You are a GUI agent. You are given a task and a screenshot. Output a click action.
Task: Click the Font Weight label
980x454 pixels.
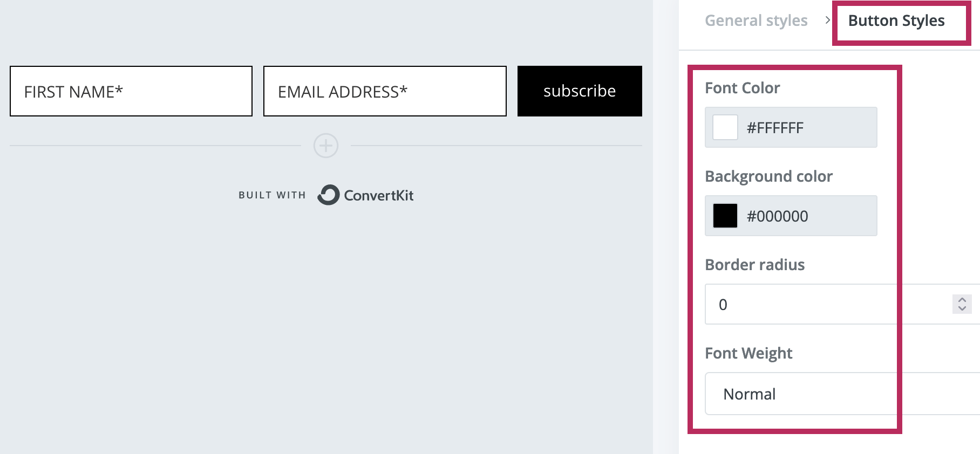(x=748, y=353)
